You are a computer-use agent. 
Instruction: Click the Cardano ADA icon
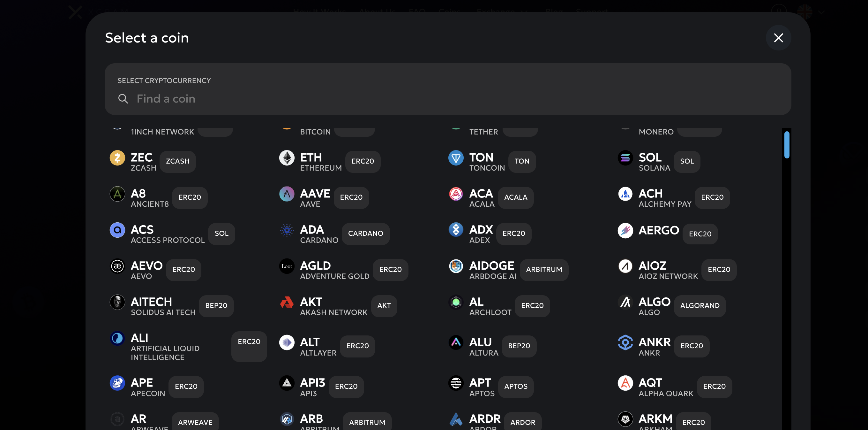[x=287, y=230]
